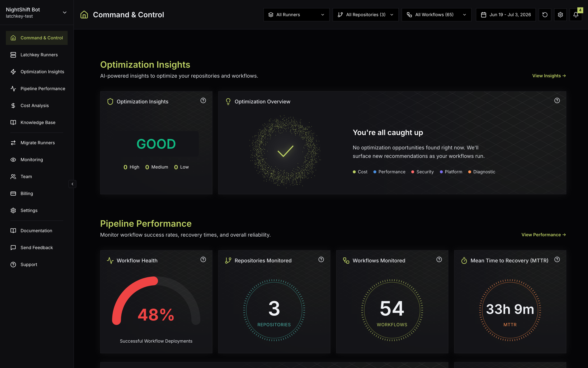Open Latchkey Runners page
This screenshot has height=368, width=588.
(x=37, y=55)
